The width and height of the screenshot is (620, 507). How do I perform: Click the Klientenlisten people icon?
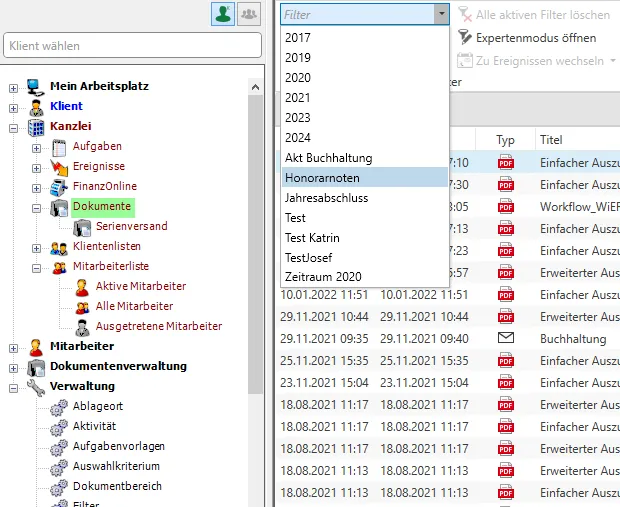click(59, 248)
